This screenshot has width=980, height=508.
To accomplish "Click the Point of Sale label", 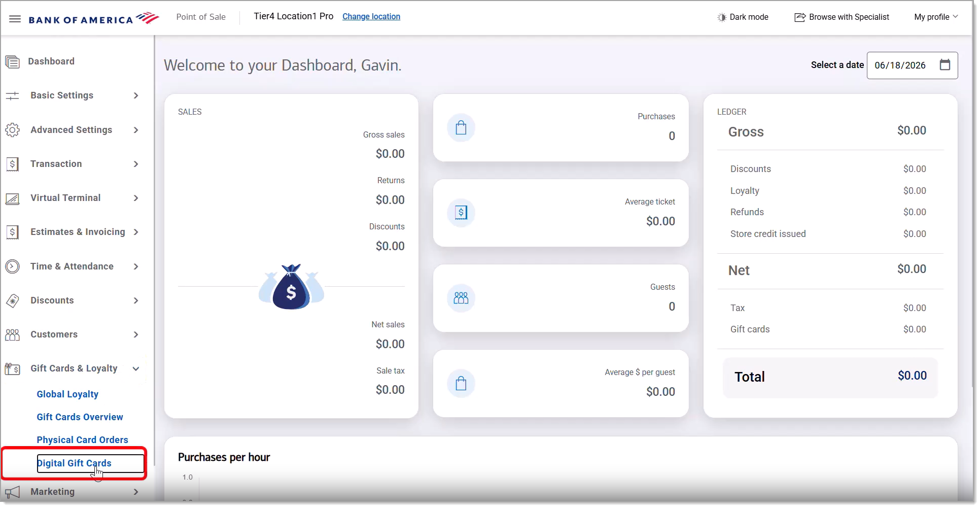I will tap(201, 17).
